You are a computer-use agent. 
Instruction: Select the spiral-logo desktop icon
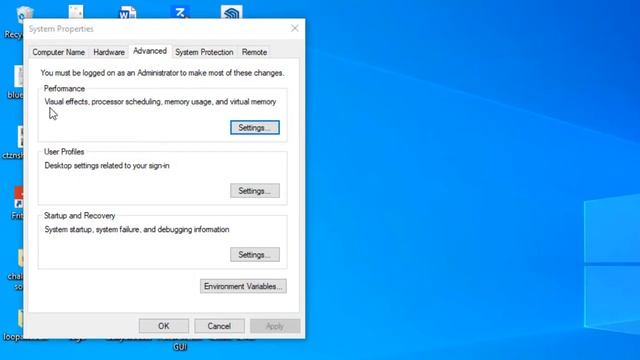coord(231,12)
